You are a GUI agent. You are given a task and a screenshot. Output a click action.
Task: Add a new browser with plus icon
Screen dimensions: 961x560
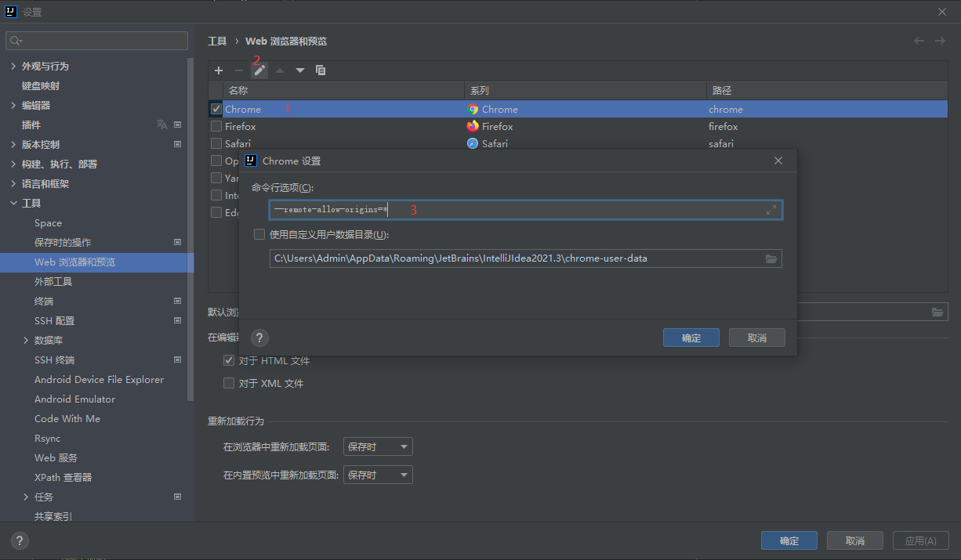click(x=219, y=70)
